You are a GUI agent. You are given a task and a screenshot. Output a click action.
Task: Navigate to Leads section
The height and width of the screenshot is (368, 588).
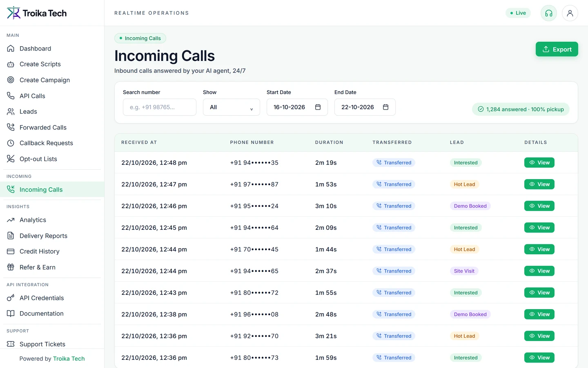pyautogui.click(x=52, y=111)
